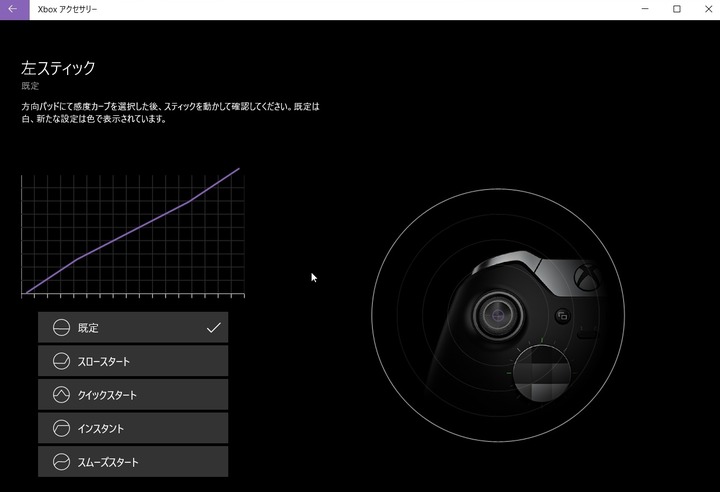Screen dimensions: 720x492
Task: Click the インスタント curve shape icon
Action: tap(61, 428)
